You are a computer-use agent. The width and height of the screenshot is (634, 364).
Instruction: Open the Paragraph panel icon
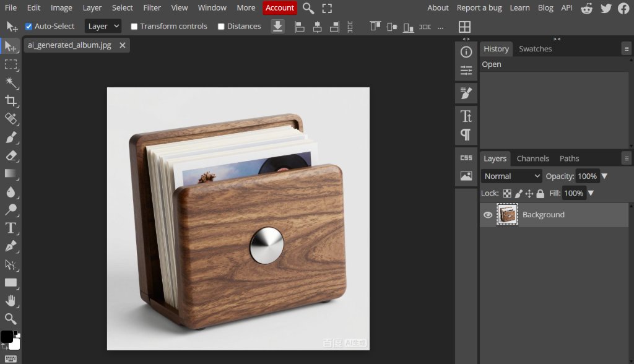(x=466, y=135)
